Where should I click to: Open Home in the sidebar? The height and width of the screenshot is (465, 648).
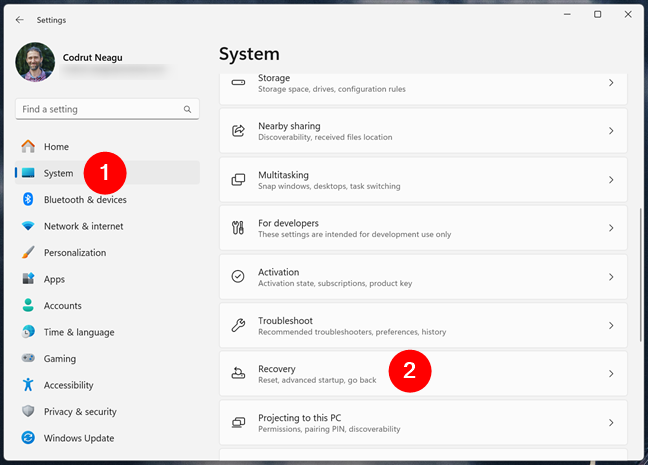click(x=107, y=146)
